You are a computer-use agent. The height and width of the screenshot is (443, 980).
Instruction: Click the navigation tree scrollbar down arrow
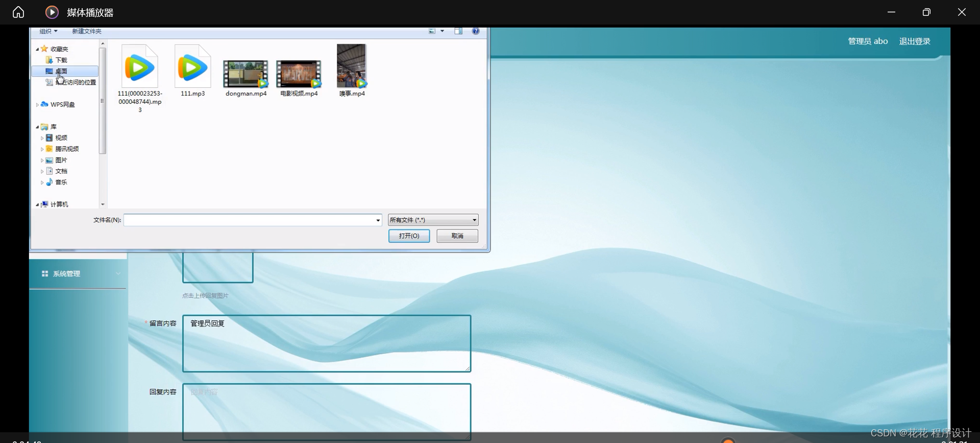tap(103, 204)
